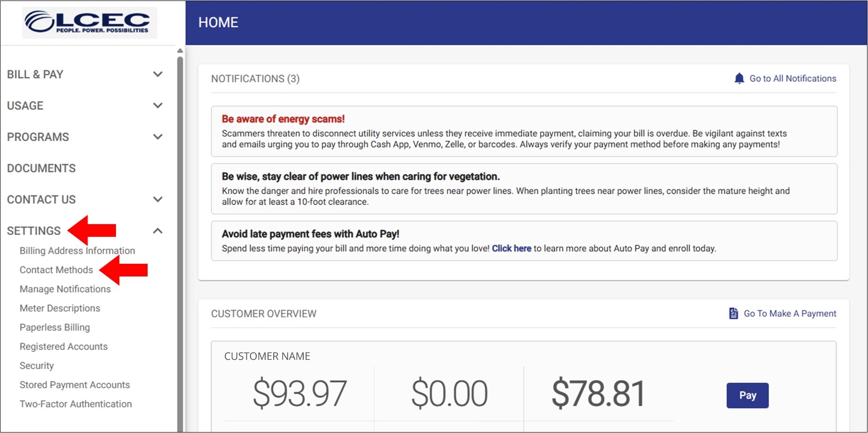This screenshot has height=433, width=868.
Task: Open the Documents menu item
Action: 41,168
